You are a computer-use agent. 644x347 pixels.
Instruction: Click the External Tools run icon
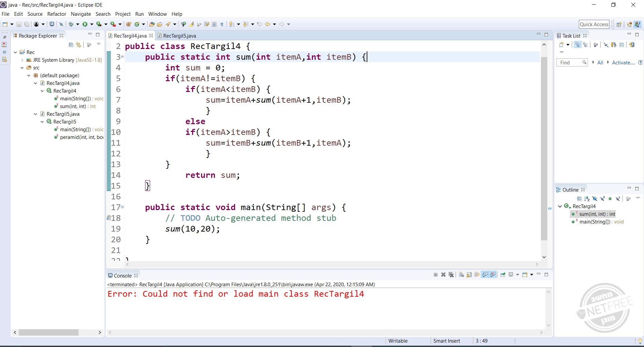pyautogui.click(x=113, y=24)
